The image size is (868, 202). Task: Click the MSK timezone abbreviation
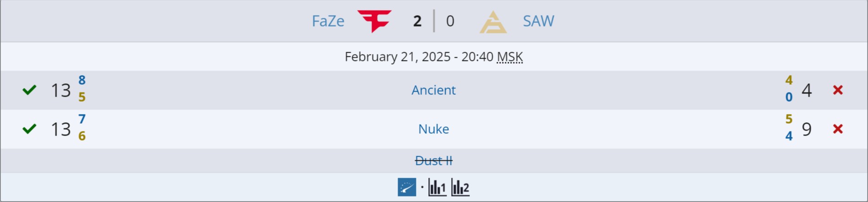[x=510, y=57]
